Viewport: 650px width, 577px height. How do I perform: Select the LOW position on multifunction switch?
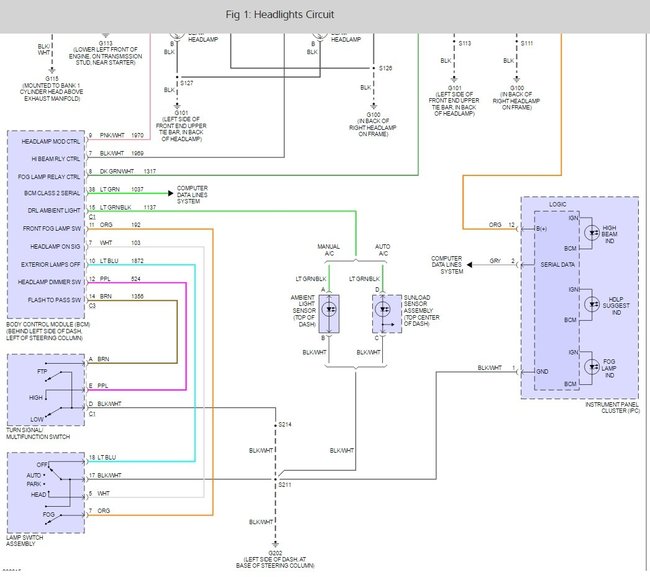(x=37, y=419)
